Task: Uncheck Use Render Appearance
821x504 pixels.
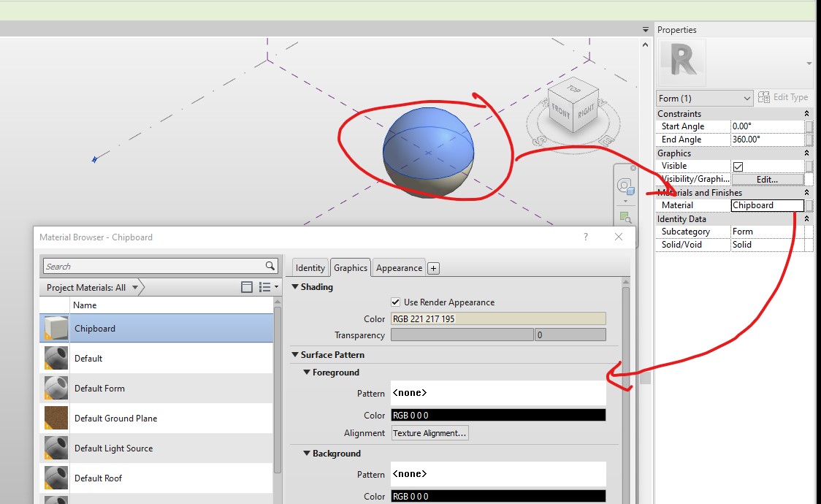Action: click(x=395, y=302)
